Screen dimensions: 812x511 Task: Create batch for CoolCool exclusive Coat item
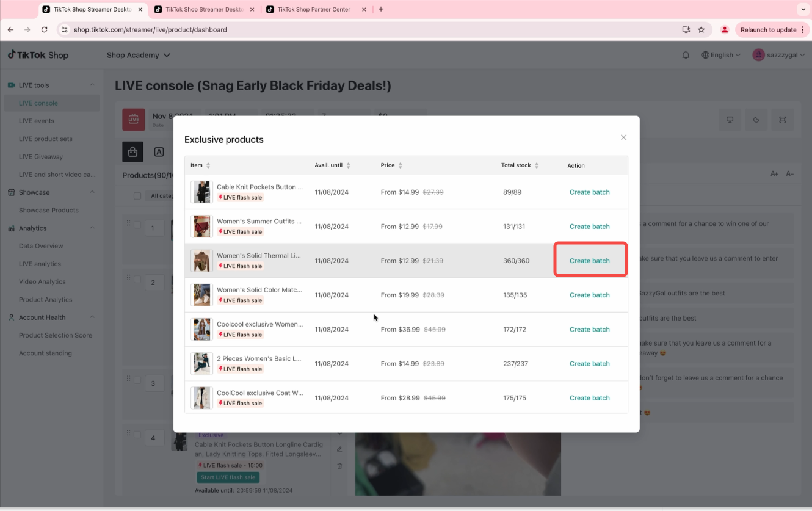pyautogui.click(x=589, y=398)
